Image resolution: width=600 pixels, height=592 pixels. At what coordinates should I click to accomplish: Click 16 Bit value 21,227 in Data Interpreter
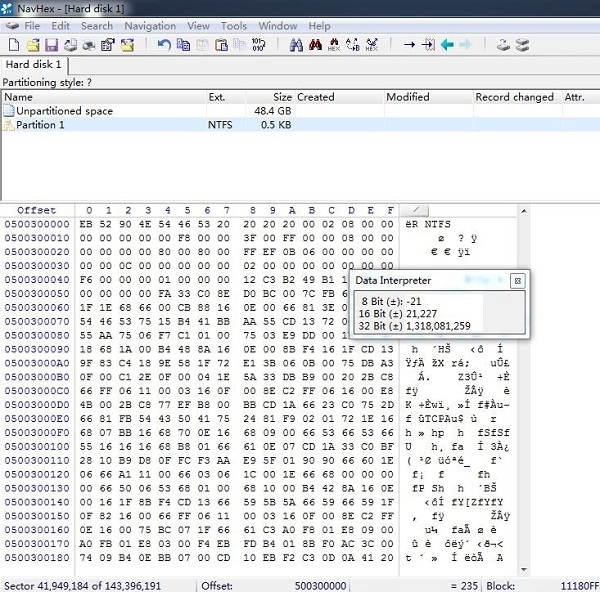point(421,314)
